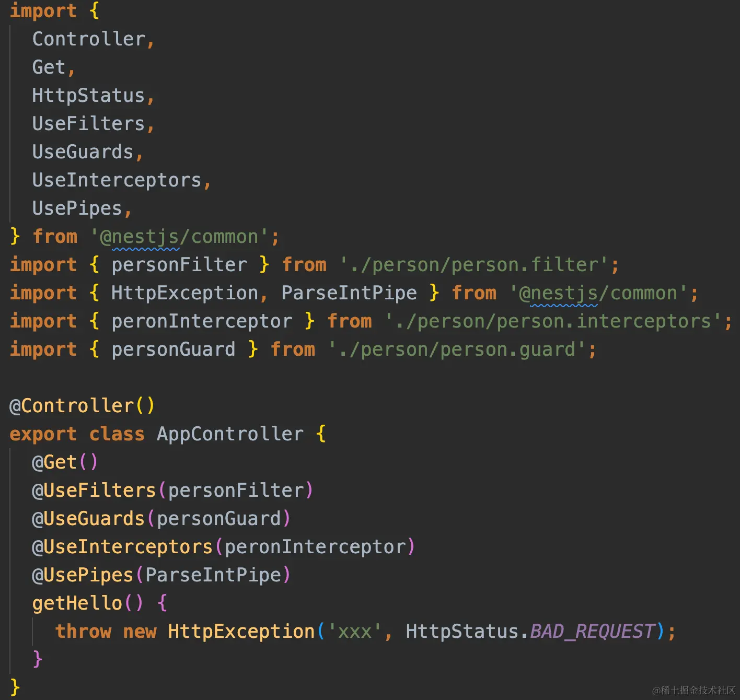
Task: Click the '@UsePipes' decorator name
Action: pyautogui.click(x=83, y=575)
